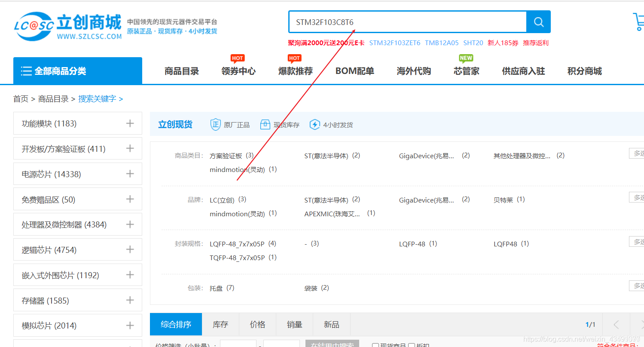The height and width of the screenshot is (347, 644).
Task: Filter package by LQFP48 (1)
Action: click(511, 244)
